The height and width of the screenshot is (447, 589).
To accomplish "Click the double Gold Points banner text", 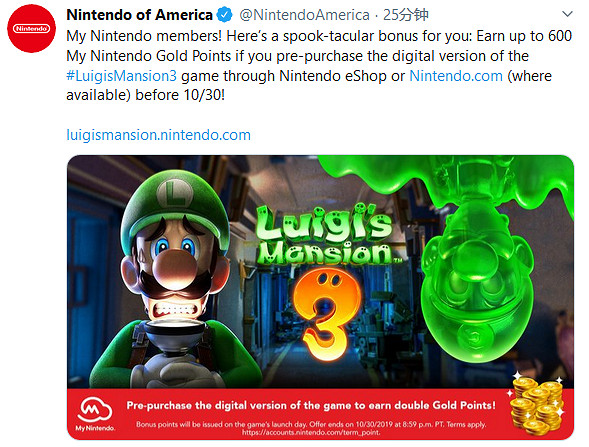I will 311,405.
